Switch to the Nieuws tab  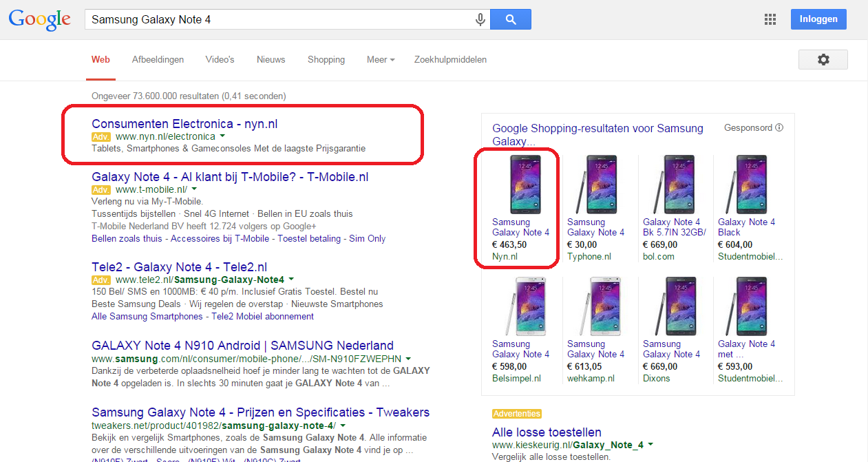coord(271,60)
